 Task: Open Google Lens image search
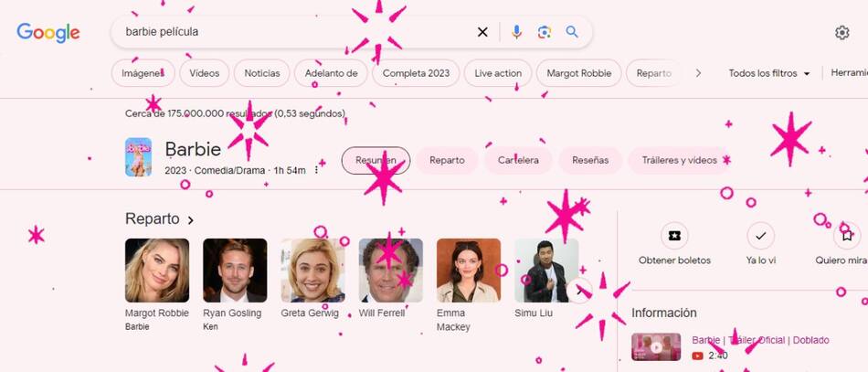click(545, 32)
